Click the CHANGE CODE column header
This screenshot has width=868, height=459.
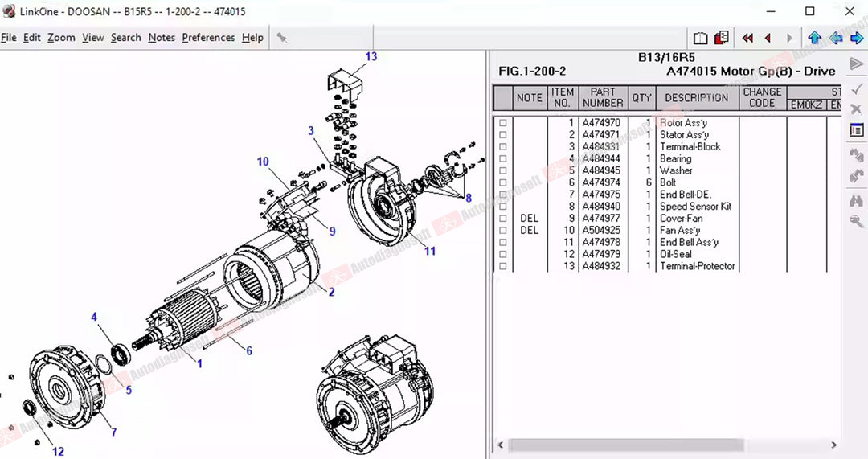762,97
